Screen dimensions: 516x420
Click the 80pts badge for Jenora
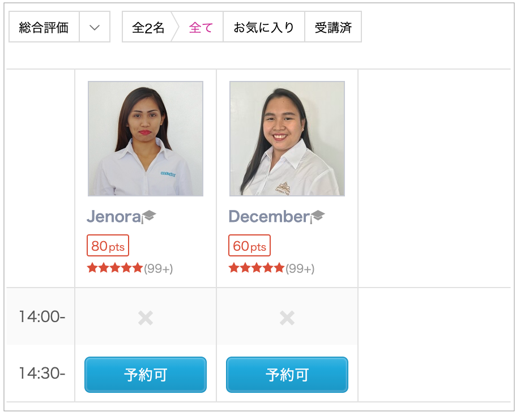click(108, 246)
